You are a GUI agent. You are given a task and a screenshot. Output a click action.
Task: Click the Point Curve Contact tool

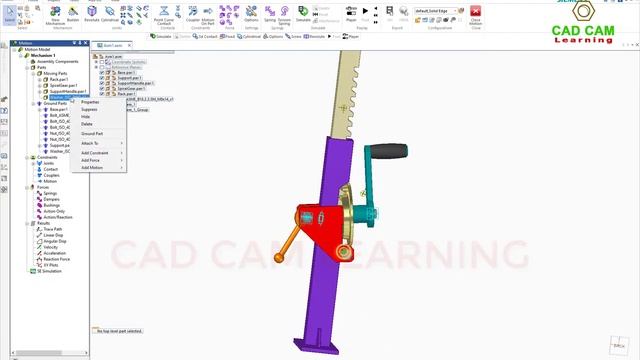[164, 16]
